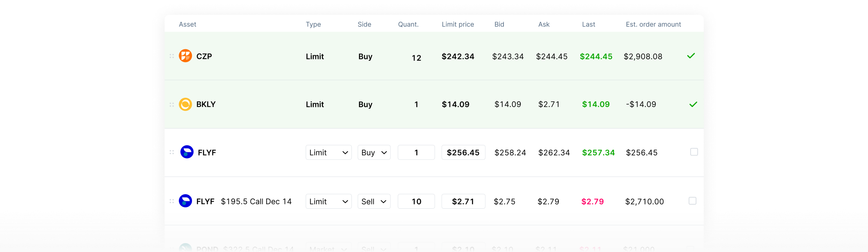Click the CZP orange asset logo
Viewport: 868px width, 252px height.
tap(185, 56)
